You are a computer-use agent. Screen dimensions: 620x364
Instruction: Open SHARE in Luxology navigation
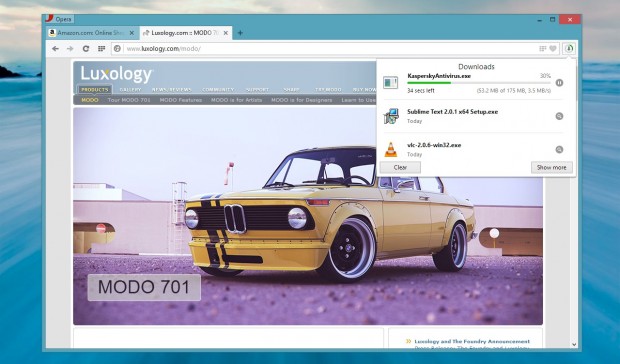(x=291, y=90)
